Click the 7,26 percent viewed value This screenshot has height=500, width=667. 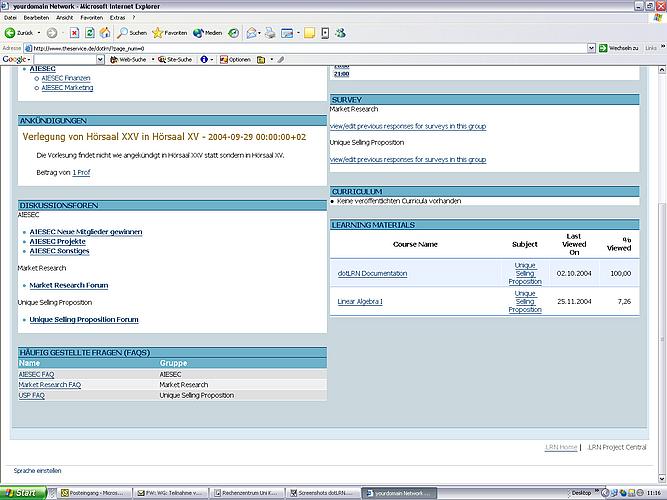[x=624, y=302]
